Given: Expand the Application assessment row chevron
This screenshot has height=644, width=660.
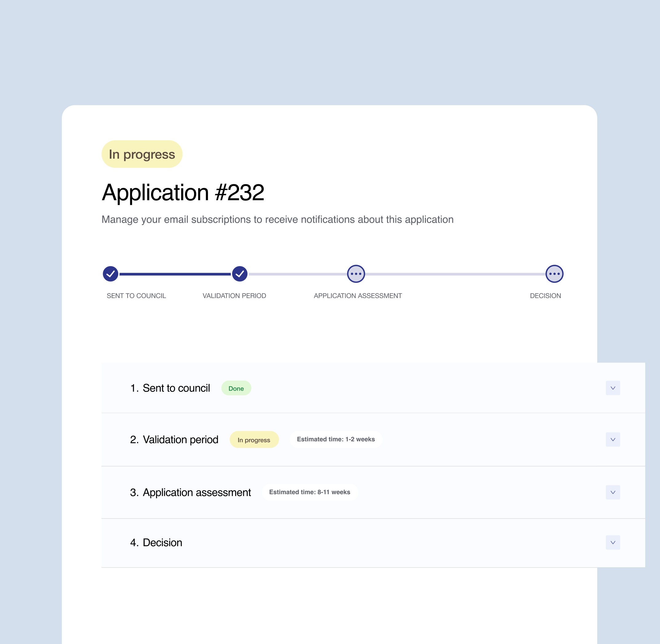Looking at the screenshot, I should [x=613, y=492].
